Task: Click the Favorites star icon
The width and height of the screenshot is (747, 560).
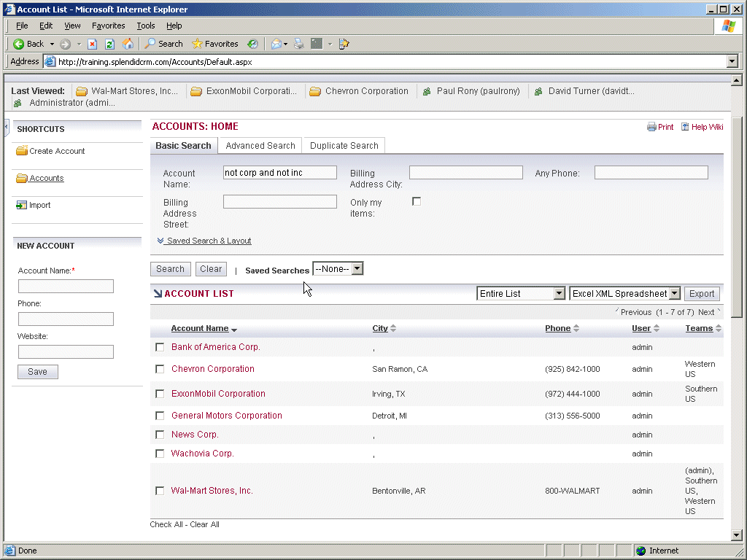Action: [197, 44]
